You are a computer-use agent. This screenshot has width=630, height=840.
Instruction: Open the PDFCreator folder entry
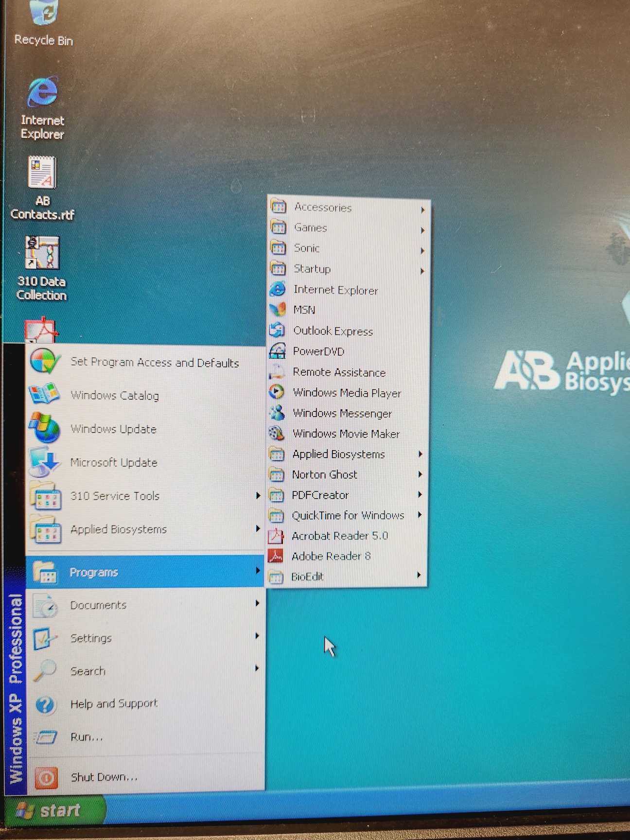pyautogui.click(x=347, y=495)
